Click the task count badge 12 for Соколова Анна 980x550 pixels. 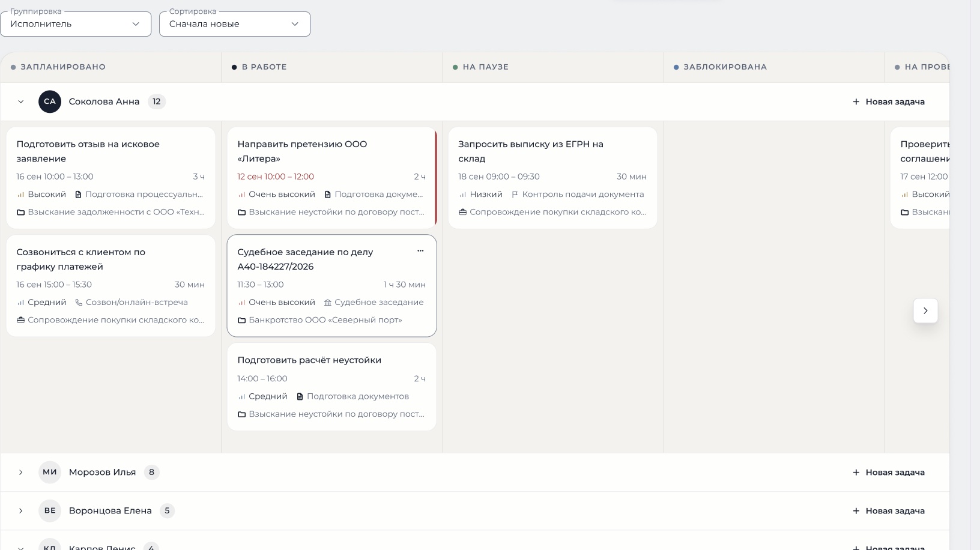click(x=157, y=101)
